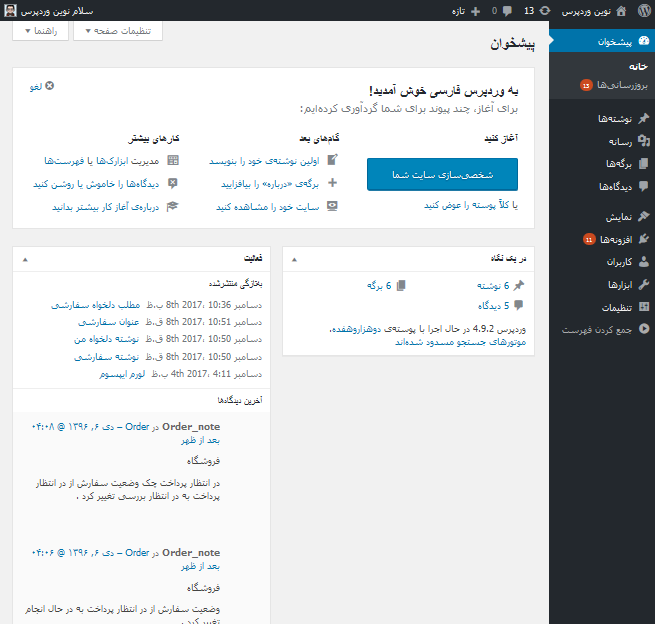Open the دیدگاه‌ها را خاموش یا روشن کنید link
The width and height of the screenshot is (655, 624).
96,184
